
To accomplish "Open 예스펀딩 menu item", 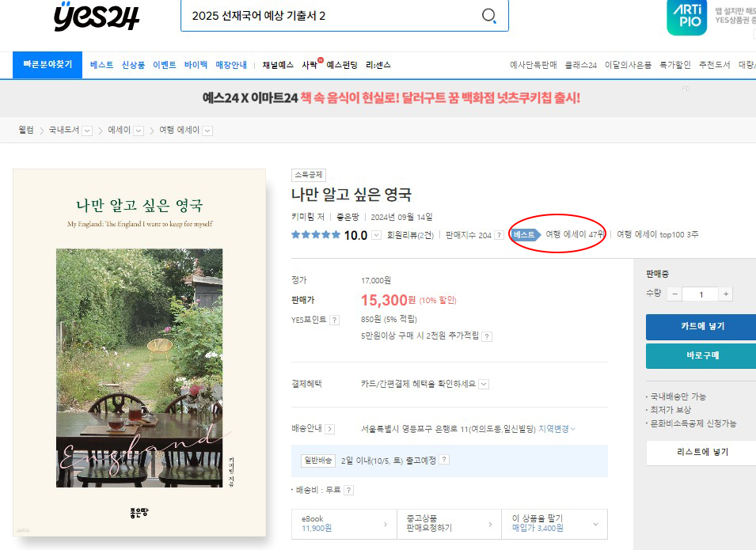I will click(342, 65).
